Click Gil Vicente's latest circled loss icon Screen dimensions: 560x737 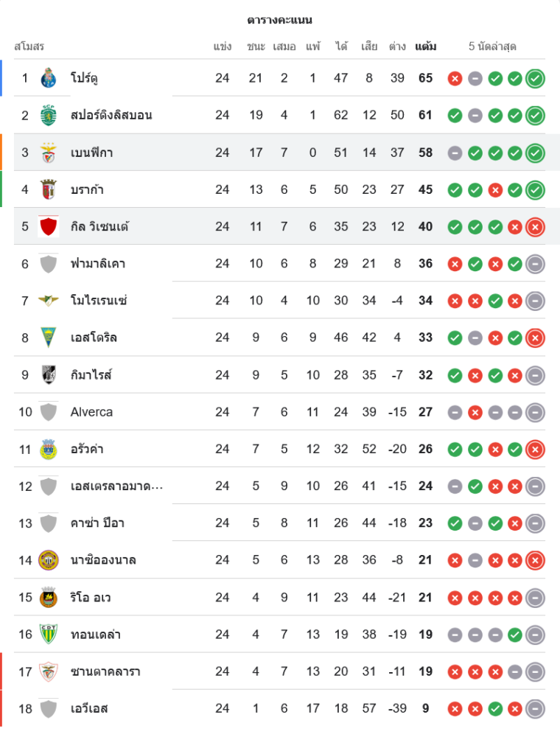pos(536,226)
